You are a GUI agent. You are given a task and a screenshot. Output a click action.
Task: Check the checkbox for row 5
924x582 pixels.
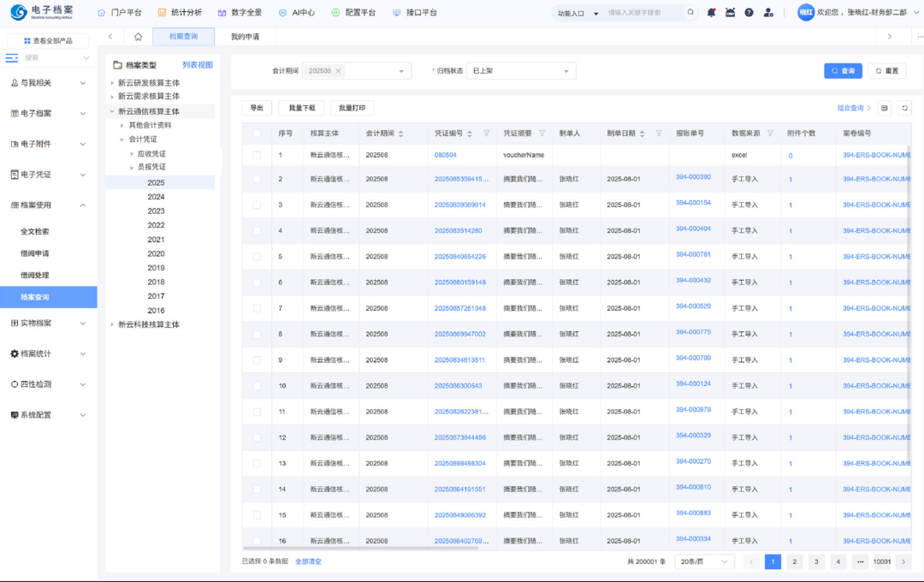click(257, 257)
